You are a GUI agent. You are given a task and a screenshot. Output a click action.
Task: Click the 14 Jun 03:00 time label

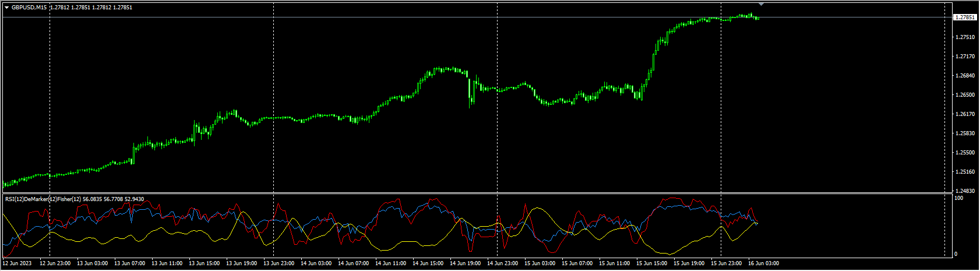click(316, 264)
